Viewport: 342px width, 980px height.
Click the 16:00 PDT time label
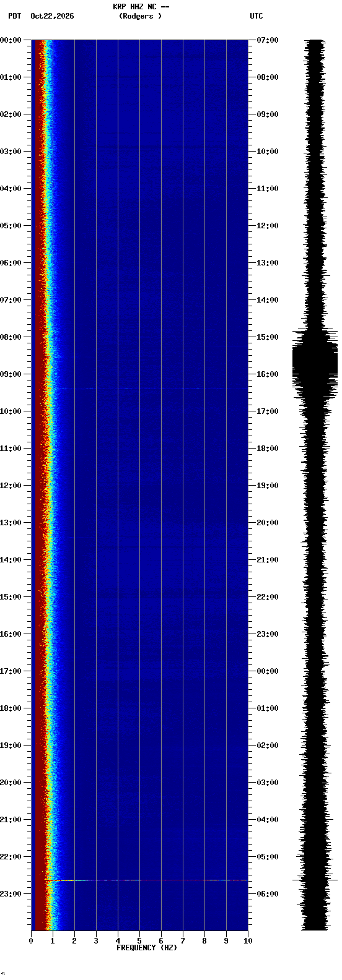coord(11,634)
